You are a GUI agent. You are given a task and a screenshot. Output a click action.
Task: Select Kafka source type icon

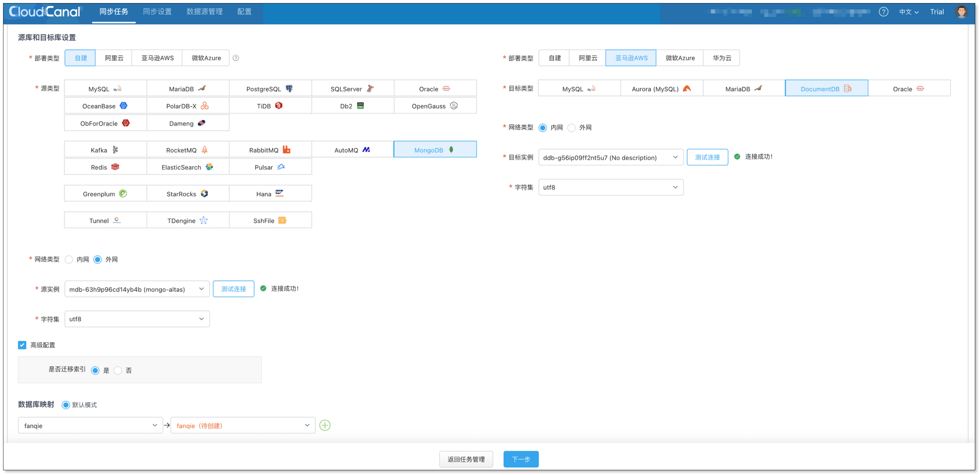[x=115, y=150]
